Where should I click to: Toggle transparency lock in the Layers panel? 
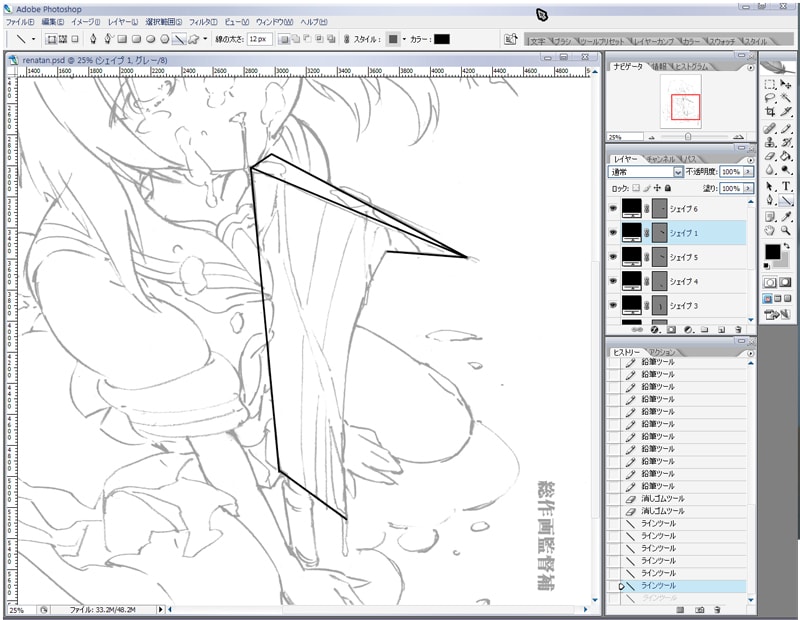point(634,189)
